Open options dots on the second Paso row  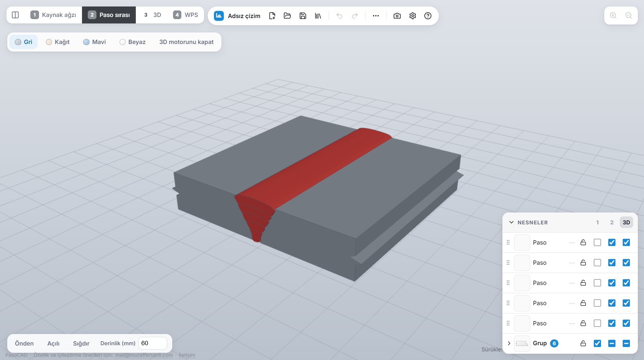[572, 263]
